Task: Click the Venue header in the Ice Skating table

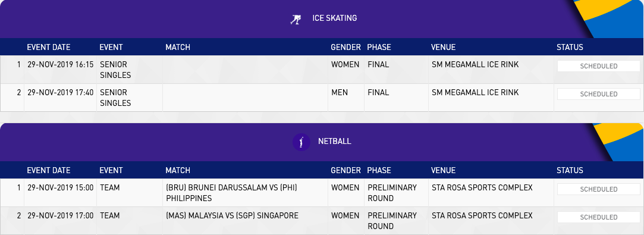Action: point(443,47)
